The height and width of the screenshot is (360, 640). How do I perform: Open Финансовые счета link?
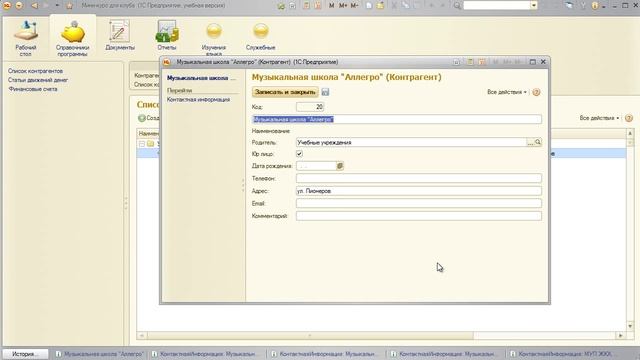coord(33,89)
